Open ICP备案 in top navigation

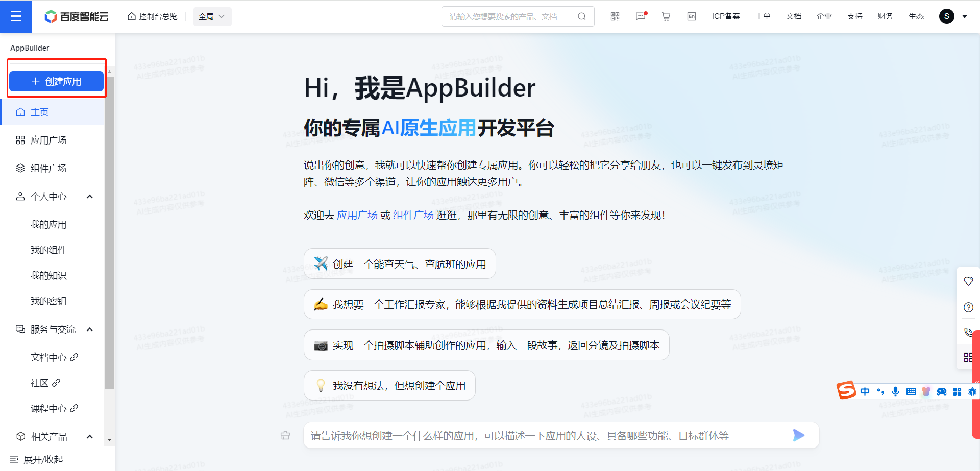(726, 16)
